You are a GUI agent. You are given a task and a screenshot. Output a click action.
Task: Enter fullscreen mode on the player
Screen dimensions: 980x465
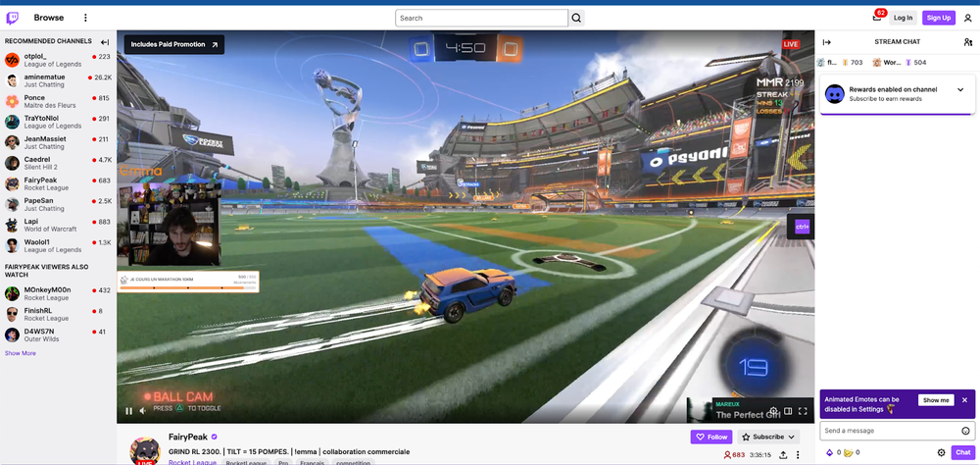(804, 411)
